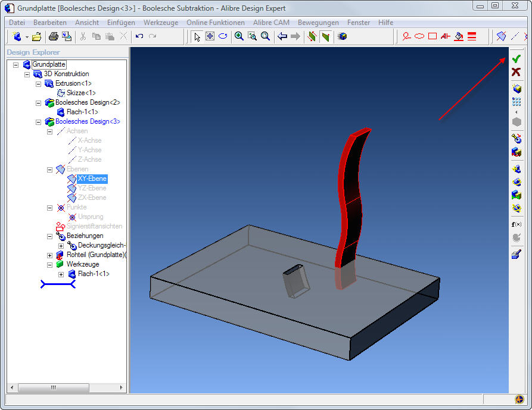Open the Datei menu
This screenshot has height=410, width=532.
pos(17,23)
